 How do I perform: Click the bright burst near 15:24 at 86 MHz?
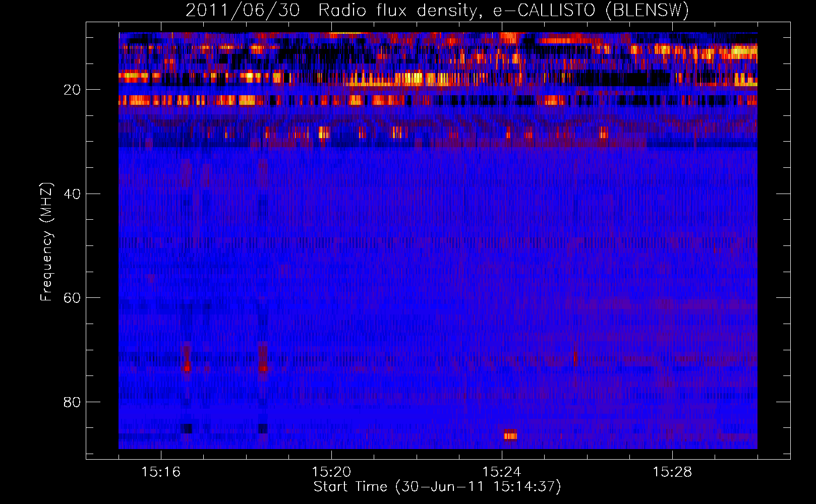point(510,435)
